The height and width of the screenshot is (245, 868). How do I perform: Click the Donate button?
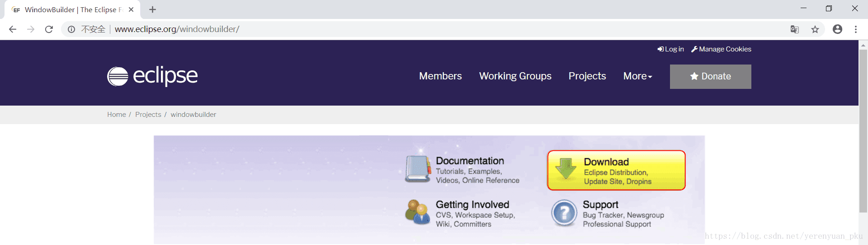[x=711, y=77]
